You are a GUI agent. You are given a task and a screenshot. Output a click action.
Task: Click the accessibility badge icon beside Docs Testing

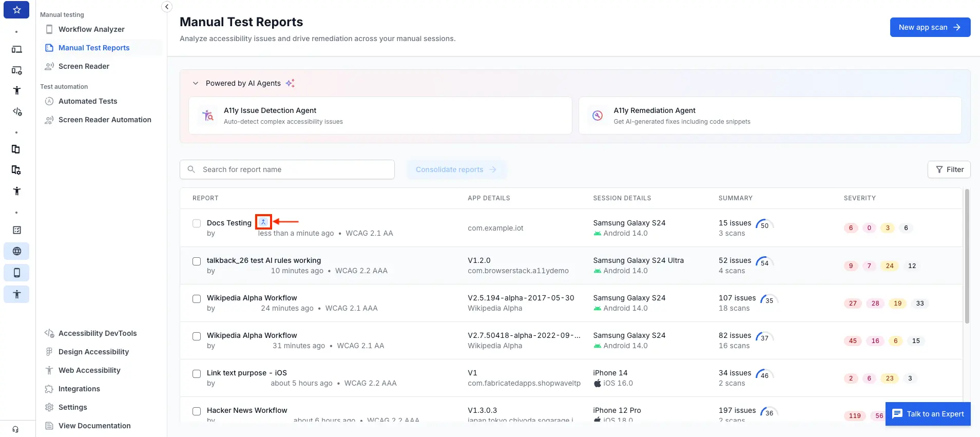(x=263, y=222)
